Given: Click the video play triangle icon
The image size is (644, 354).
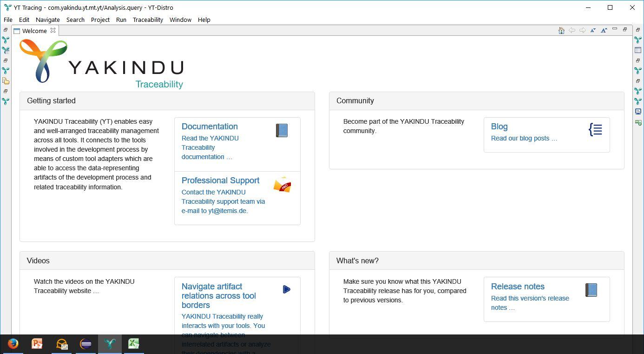Looking at the screenshot, I should [286, 289].
